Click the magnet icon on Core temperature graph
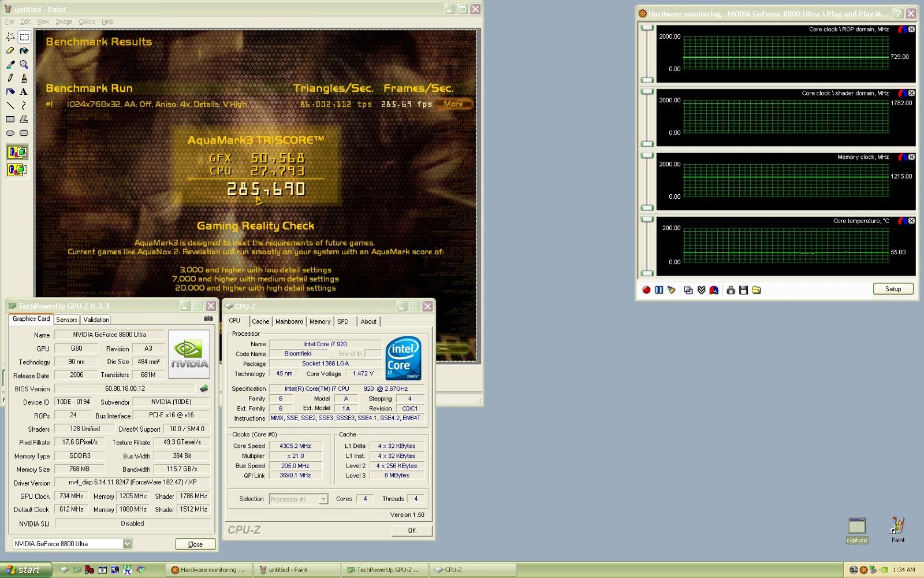This screenshot has height=578, width=924. click(x=902, y=221)
